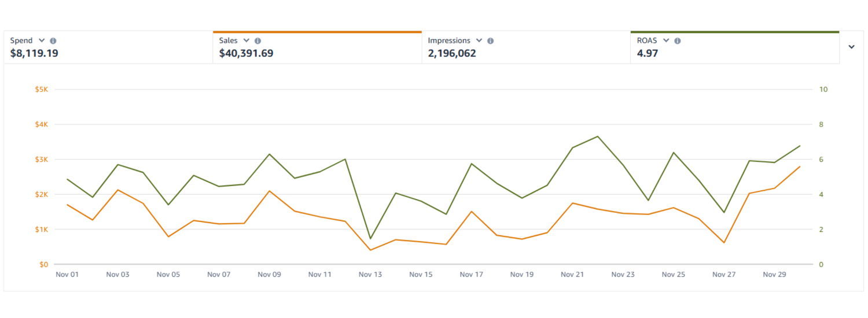The image size is (868, 318).
Task: Click the info icon next to Spend
Action: click(x=53, y=41)
